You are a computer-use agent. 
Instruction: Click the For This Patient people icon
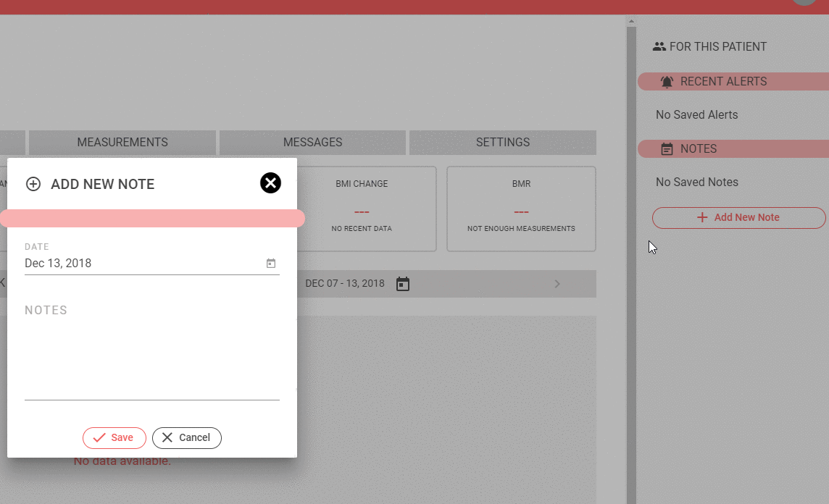click(x=659, y=46)
